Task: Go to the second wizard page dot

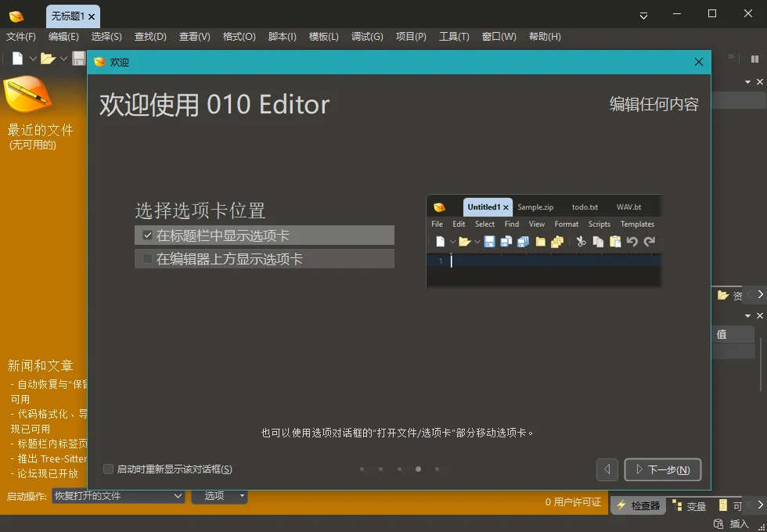Action: 380,469
